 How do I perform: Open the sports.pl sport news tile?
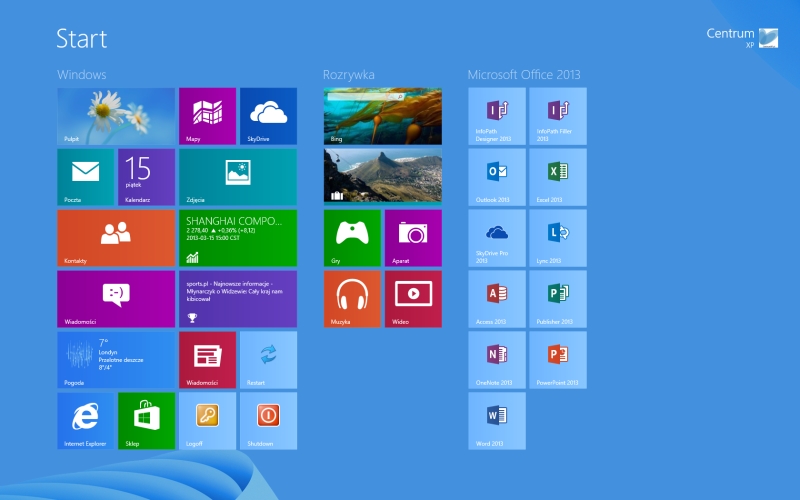pyautogui.click(x=238, y=299)
